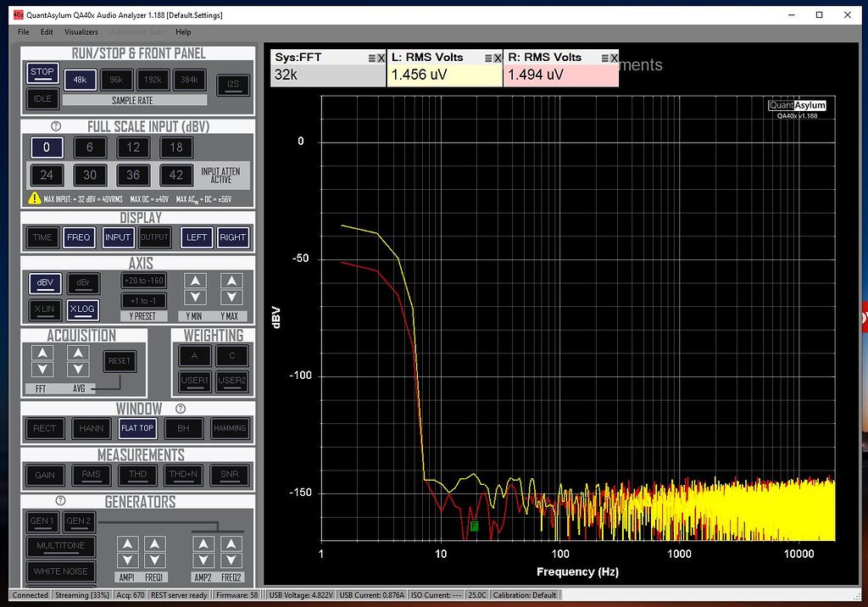This screenshot has width=868, height=607.
Task: Enable A-weighting filter
Action: coord(195,355)
